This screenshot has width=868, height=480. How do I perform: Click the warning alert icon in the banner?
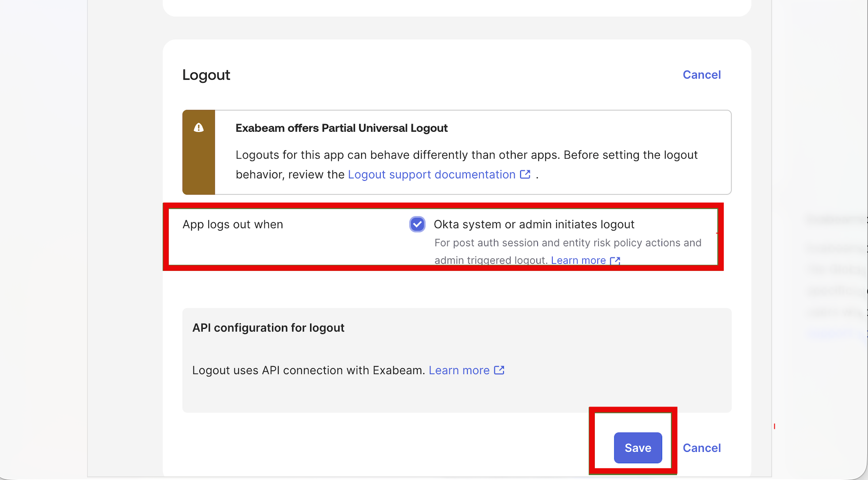[x=198, y=128]
